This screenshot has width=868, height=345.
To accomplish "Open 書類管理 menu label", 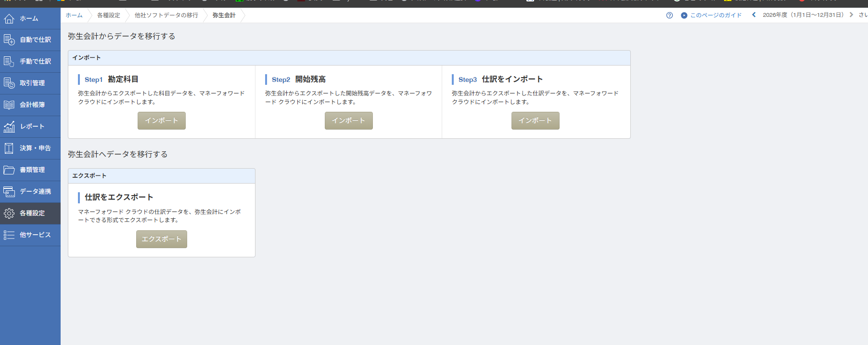I will (32, 170).
